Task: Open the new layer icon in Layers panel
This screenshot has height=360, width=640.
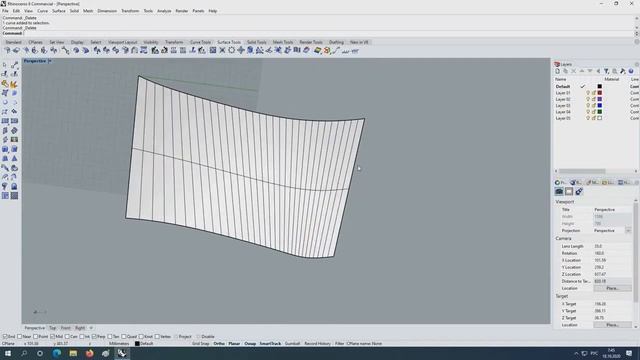Action: [558, 71]
